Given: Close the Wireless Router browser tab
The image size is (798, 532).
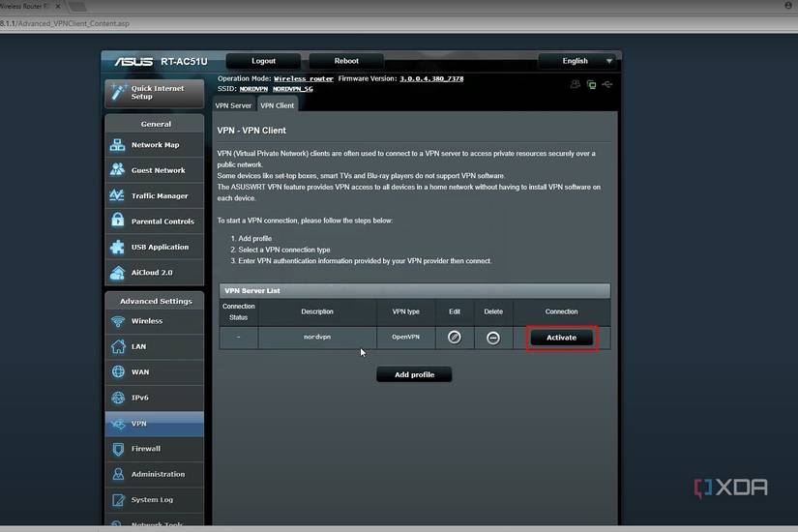Looking at the screenshot, I should click(x=57, y=7).
